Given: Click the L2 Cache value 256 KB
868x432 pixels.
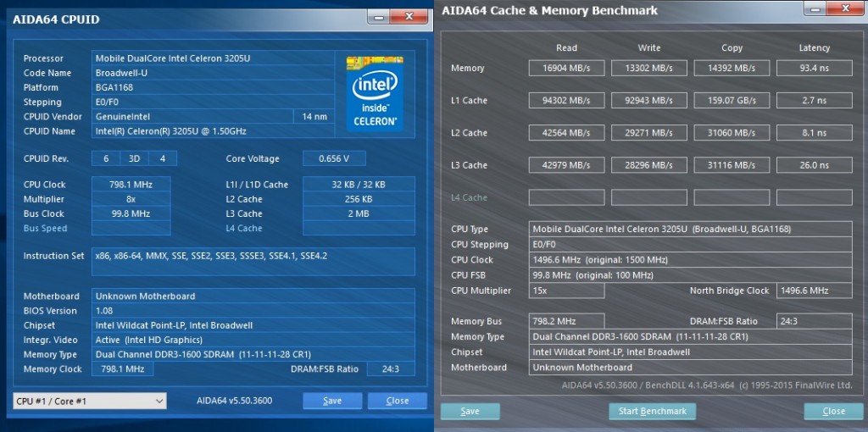Looking at the screenshot, I should pyautogui.click(x=359, y=199).
